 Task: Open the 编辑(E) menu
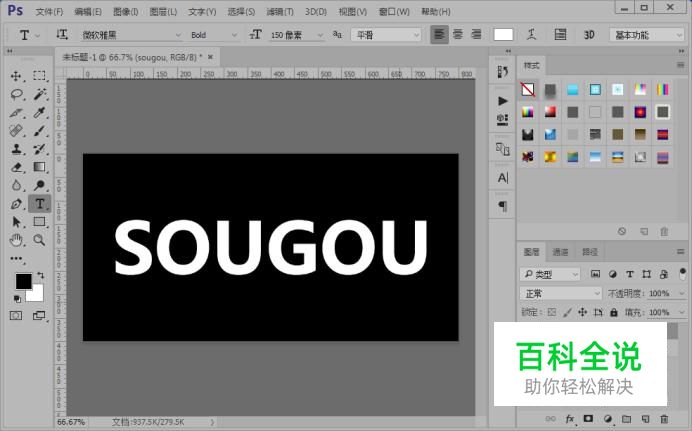click(88, 11)
